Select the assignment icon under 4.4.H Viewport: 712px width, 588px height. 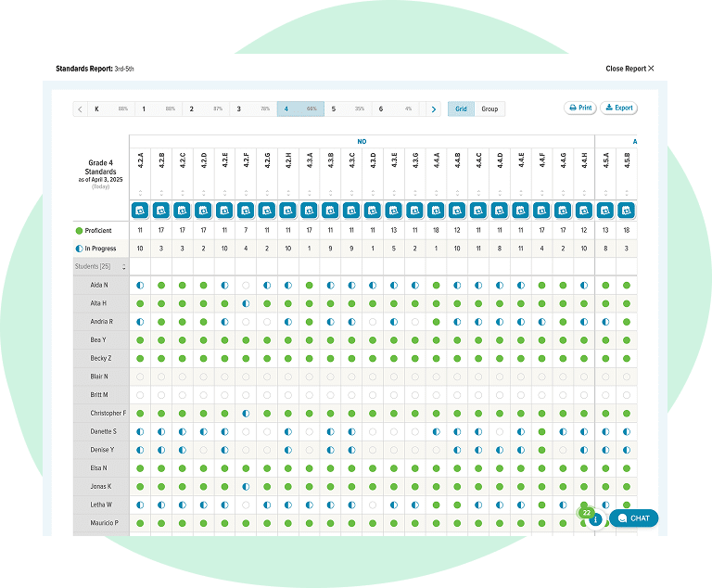584,210
